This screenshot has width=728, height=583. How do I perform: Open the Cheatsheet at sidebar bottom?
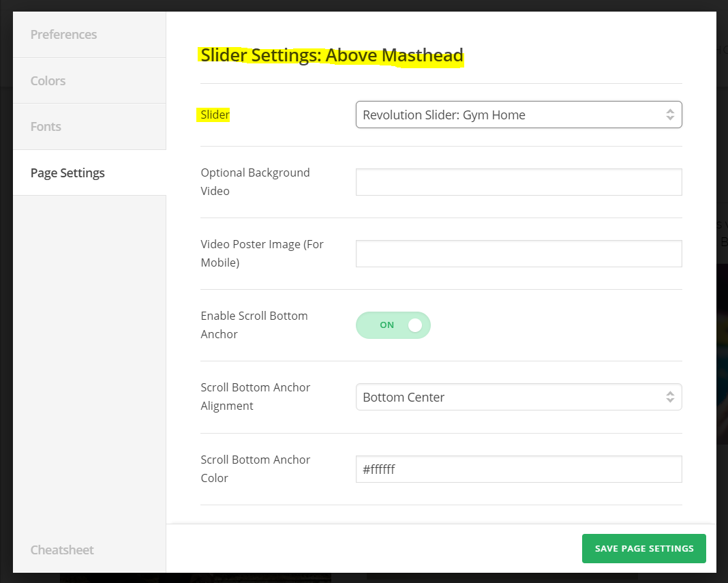(x=62, y=550)
